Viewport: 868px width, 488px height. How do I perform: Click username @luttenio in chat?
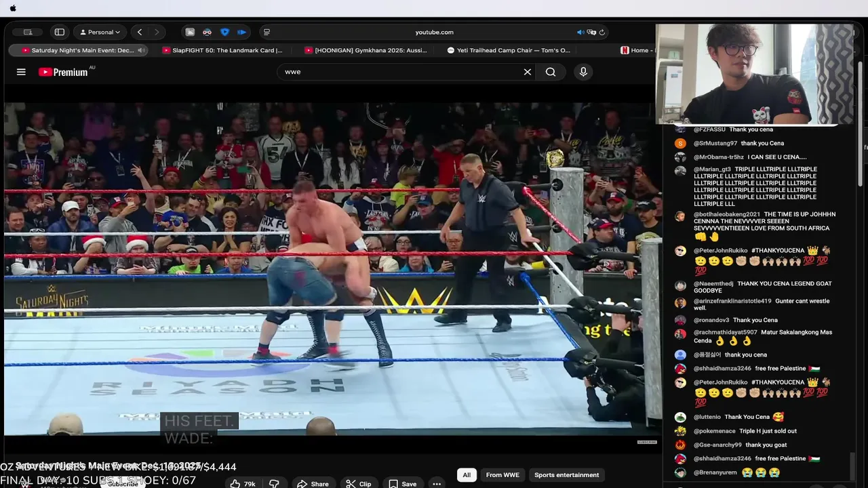coord(707,417)
